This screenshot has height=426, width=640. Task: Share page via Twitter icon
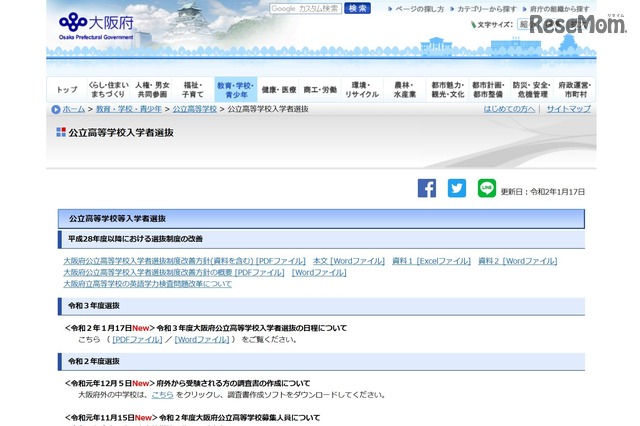coord(457,188)
